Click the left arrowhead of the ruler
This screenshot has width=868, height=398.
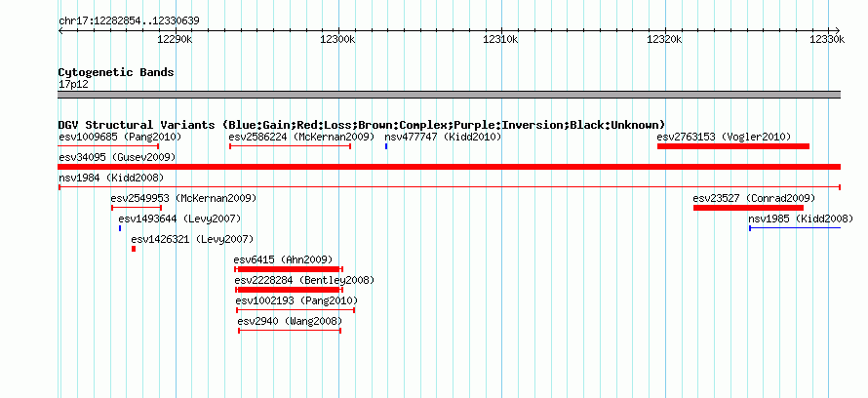pos(60,30)
